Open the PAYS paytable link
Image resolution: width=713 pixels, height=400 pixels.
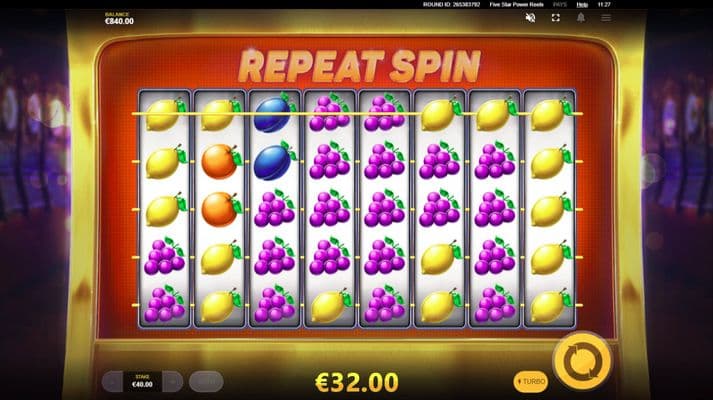point(560,5)
